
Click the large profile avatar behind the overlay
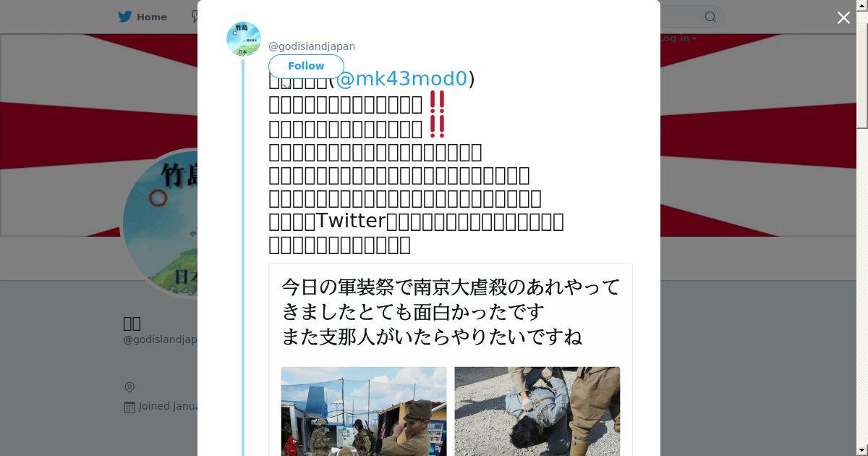coord(161,224)
